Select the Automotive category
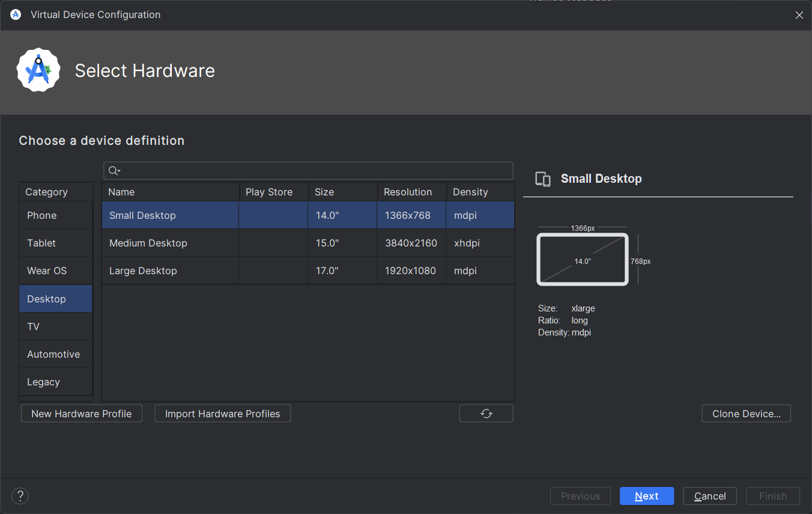Viewport: 812px width, 514px height. tap(56, 354)
